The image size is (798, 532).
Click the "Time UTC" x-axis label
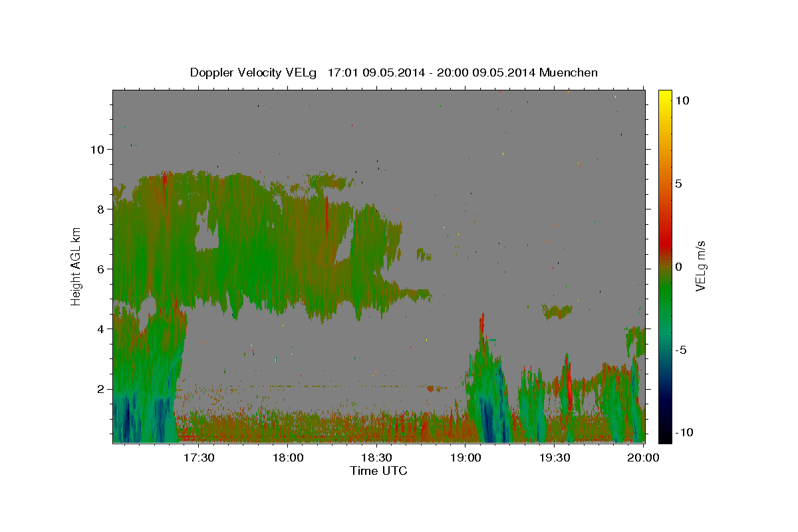[x=378, y=471]
